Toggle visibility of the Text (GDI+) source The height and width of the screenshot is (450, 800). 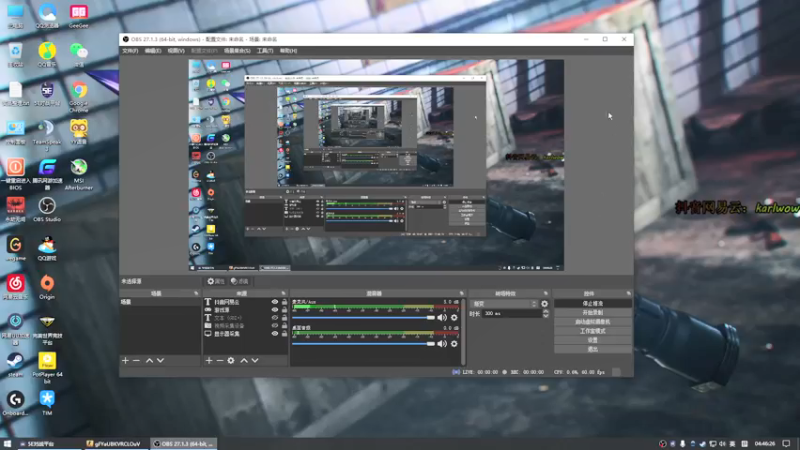(x=274, y=318)
